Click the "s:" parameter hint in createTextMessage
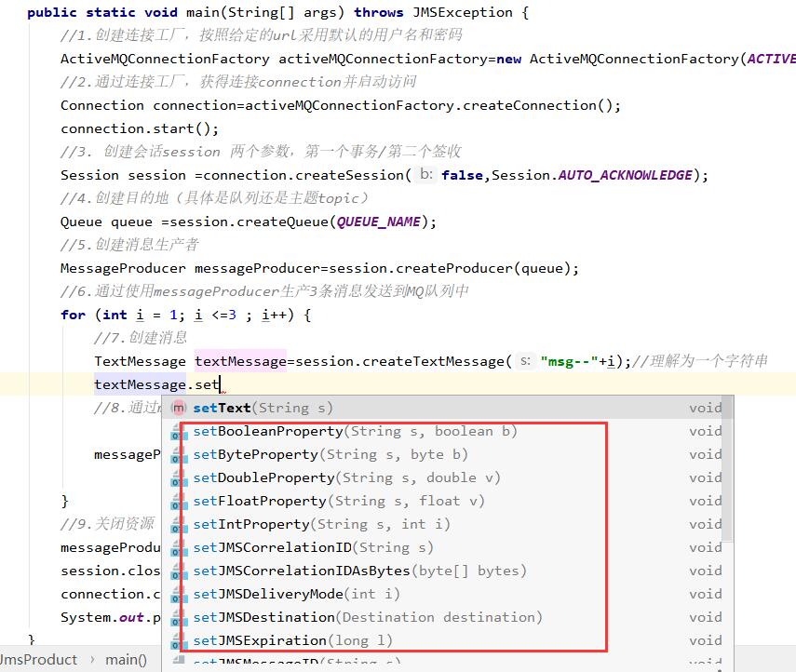The image size is (796, 672). tap(525, 361)
